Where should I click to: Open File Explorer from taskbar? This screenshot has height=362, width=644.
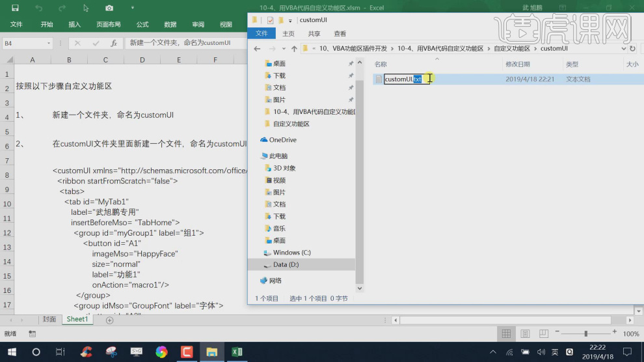(x=211, y=352)
